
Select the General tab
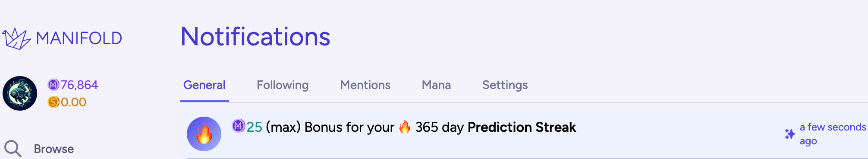pyautogui.click(x=204, y=85)
